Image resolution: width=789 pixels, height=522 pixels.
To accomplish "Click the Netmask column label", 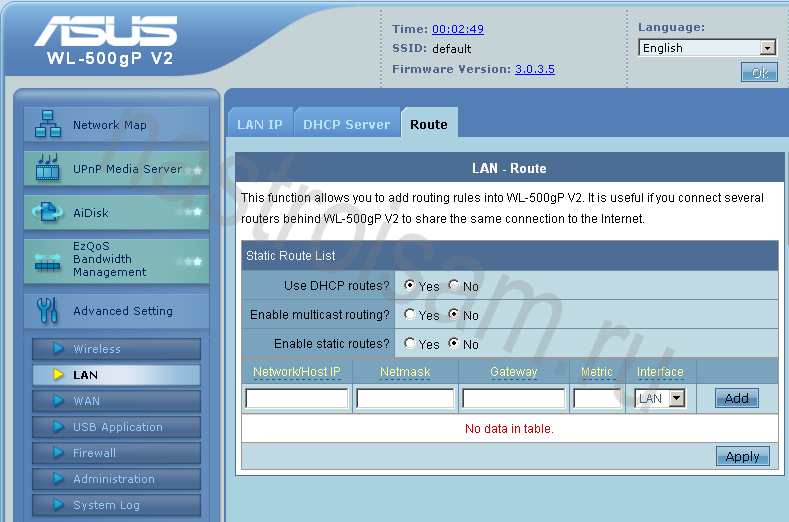I will 405,371.
